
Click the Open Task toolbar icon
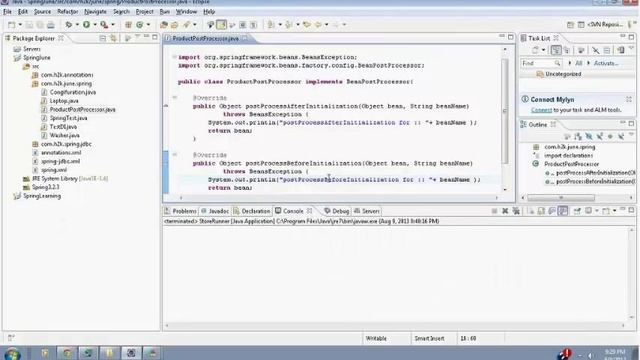point(175,25)
